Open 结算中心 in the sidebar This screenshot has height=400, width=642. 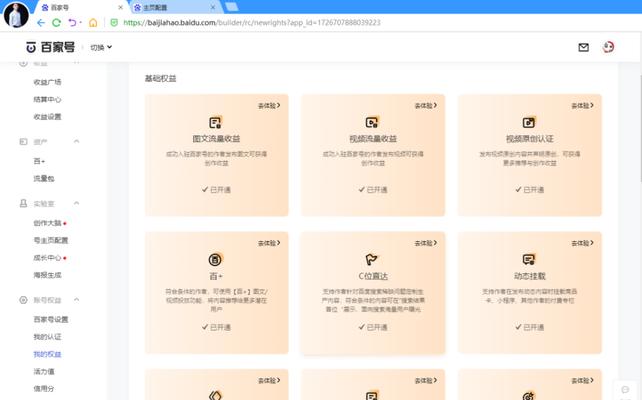[x=47, y=99]
